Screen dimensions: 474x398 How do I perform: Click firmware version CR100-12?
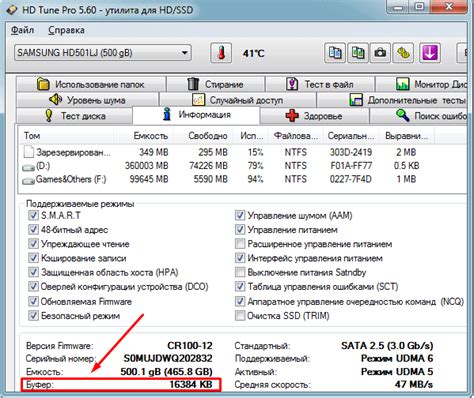pos(190,346)
